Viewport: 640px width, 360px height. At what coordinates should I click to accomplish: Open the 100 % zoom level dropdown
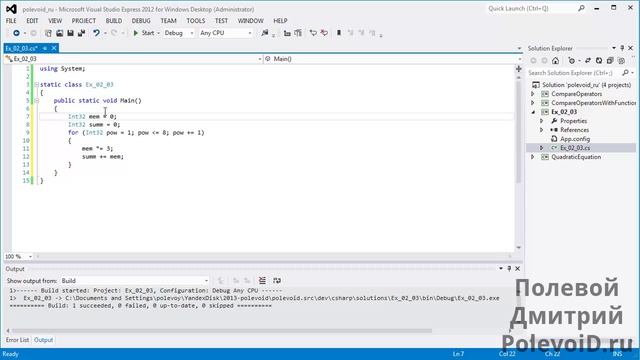(18, 256)
